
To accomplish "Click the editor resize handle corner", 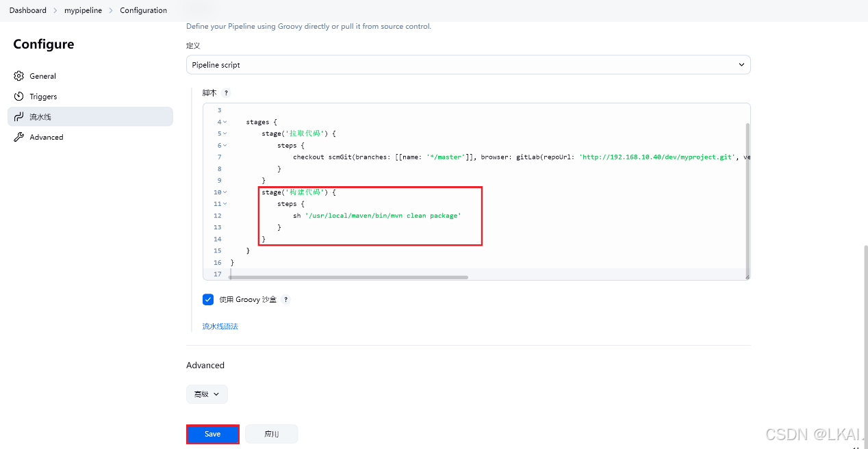I will tap(747, 277).
